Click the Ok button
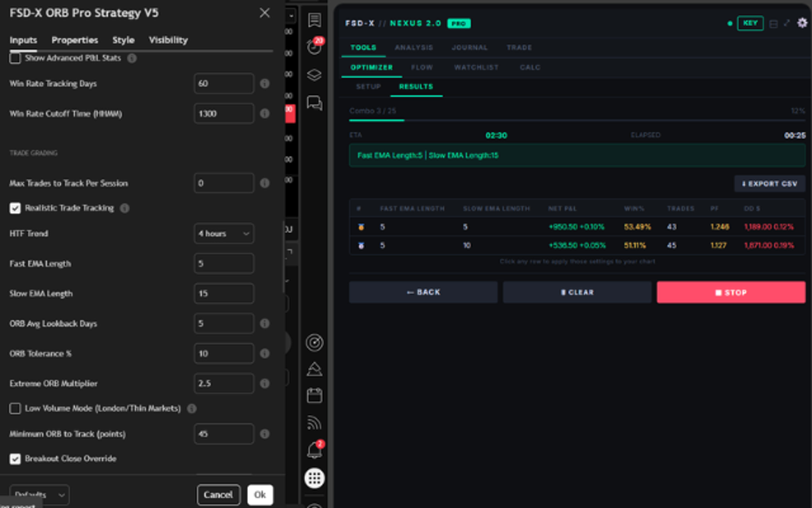The width and height of the screenshot is (812, 508). 260,495
